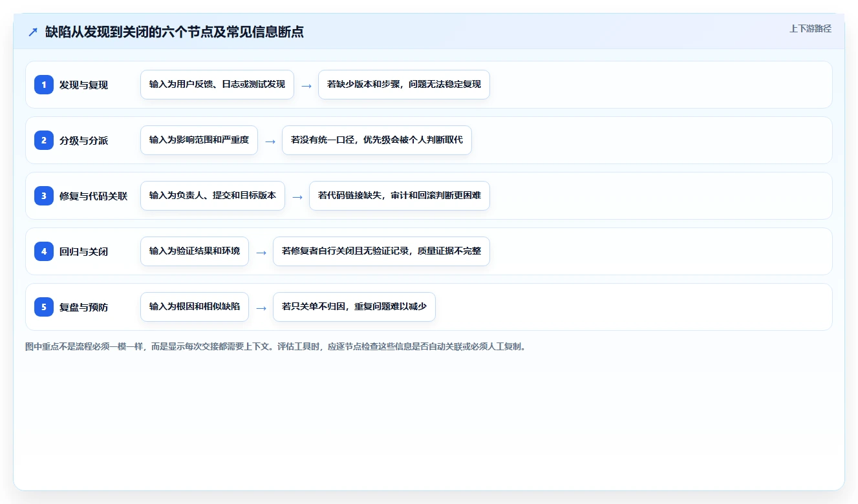Click the footnote starting with 图中重点不是流程必须一模一样
Image resolution: width=858 pixels, height=504 pixels.
click(277, 347)
